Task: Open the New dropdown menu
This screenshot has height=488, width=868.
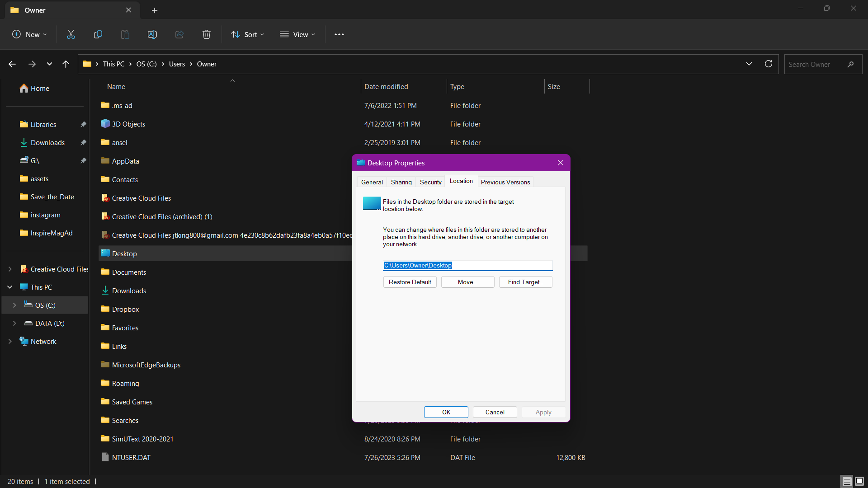Action: [x=29, y=34]
